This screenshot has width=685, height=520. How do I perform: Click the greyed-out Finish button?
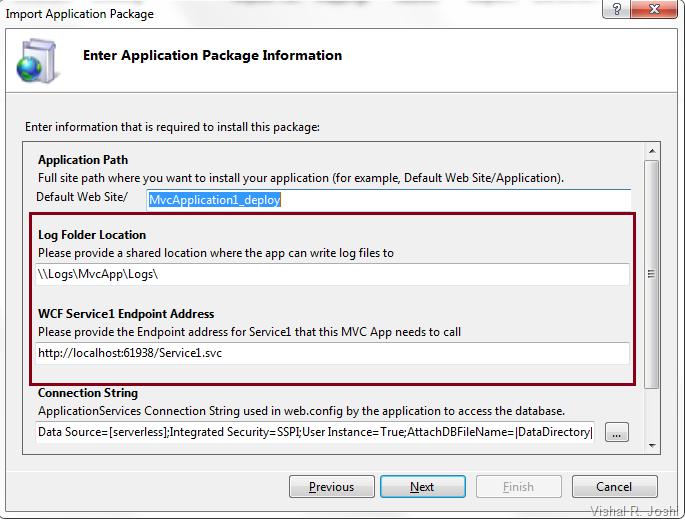click(x=518, y=487)
